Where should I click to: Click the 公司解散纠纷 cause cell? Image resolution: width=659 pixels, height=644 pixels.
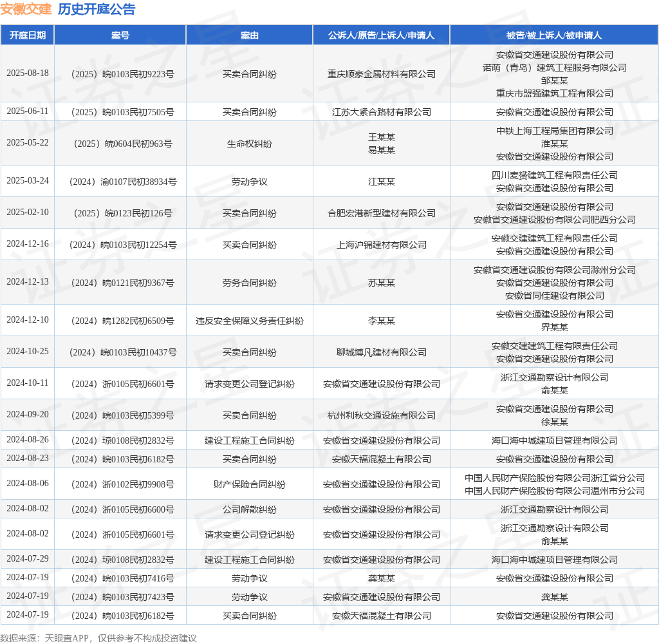(x=250, y=510)
